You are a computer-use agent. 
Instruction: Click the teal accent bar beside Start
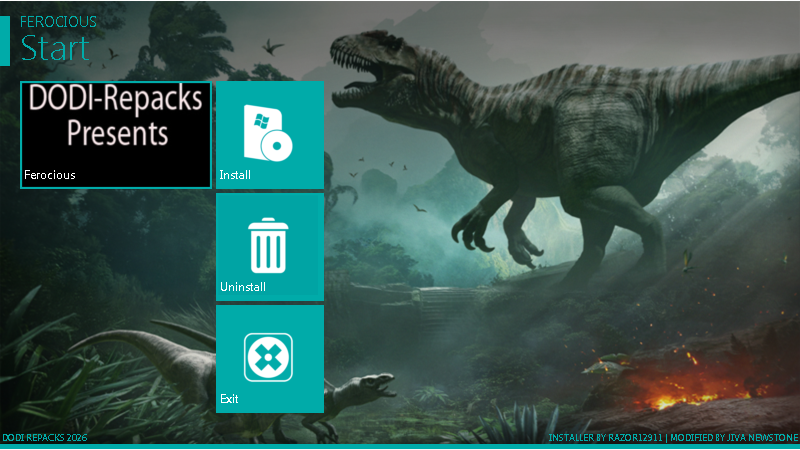tap(5, 39)
